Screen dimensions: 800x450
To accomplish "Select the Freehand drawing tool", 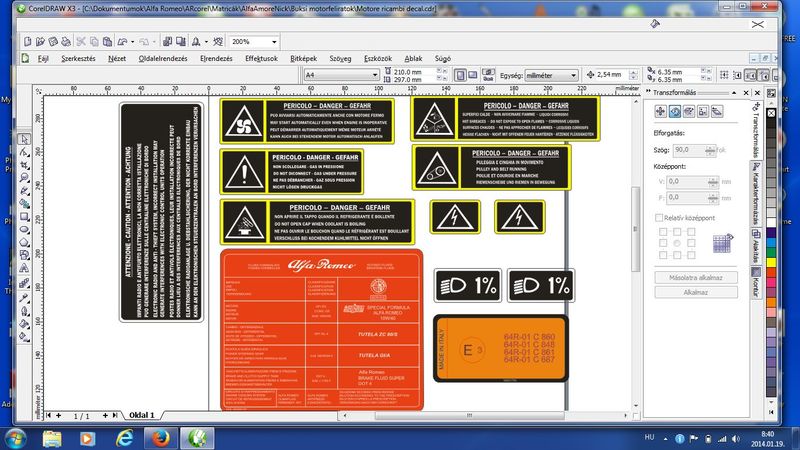I will [x=24, y=191].
